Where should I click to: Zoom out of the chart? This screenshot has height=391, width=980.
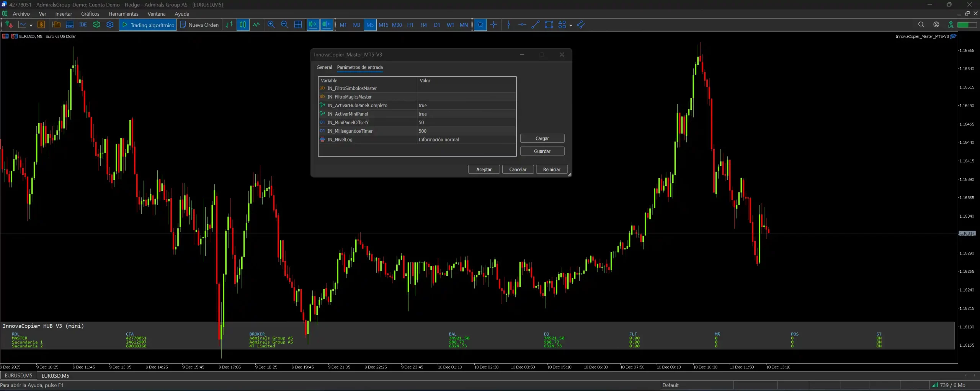(x=284, y=24)
